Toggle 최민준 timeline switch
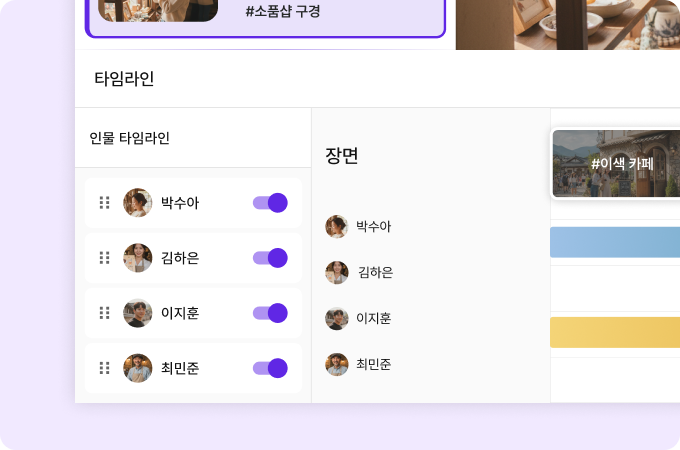This screenshot has height=450, width=680. point(270,368)
